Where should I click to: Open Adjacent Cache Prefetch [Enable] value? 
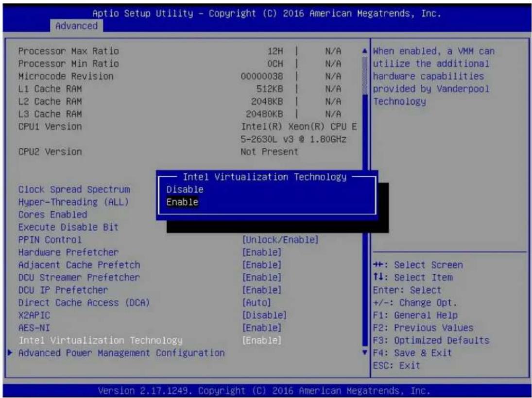point(261,265)
